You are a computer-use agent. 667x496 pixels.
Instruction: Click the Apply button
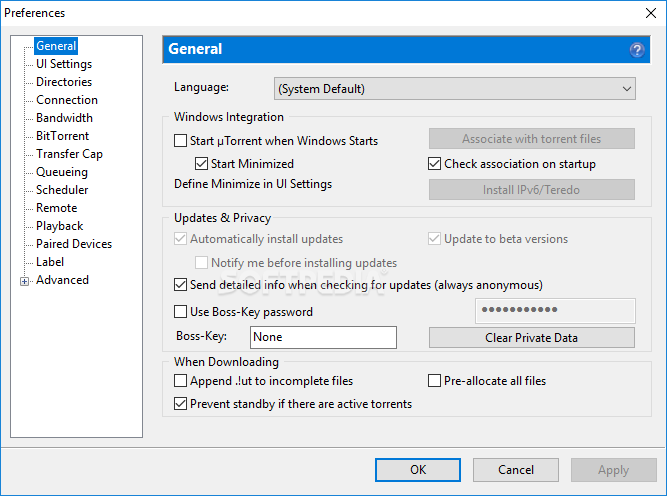(614, 470)
